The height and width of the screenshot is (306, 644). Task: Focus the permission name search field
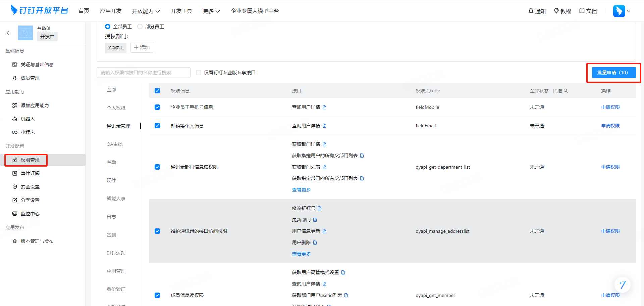pos(144,73)
